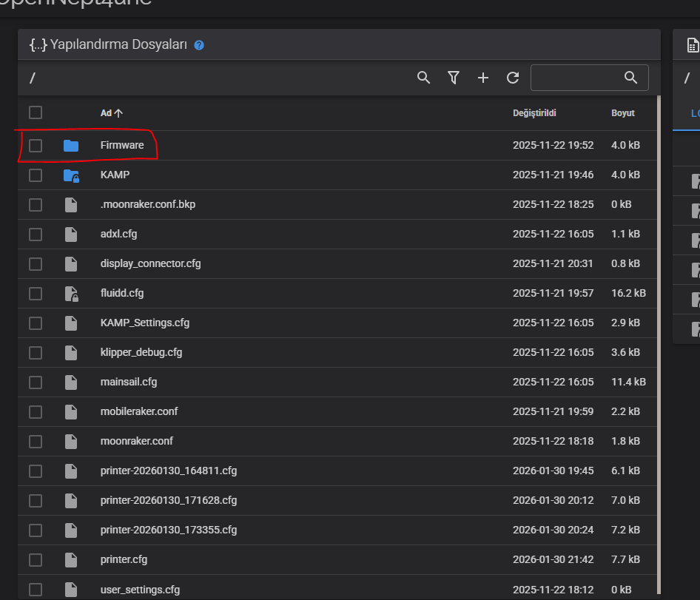Click the locked KAMP folder icon
The image size is (700, 600).
pos(71,175)
